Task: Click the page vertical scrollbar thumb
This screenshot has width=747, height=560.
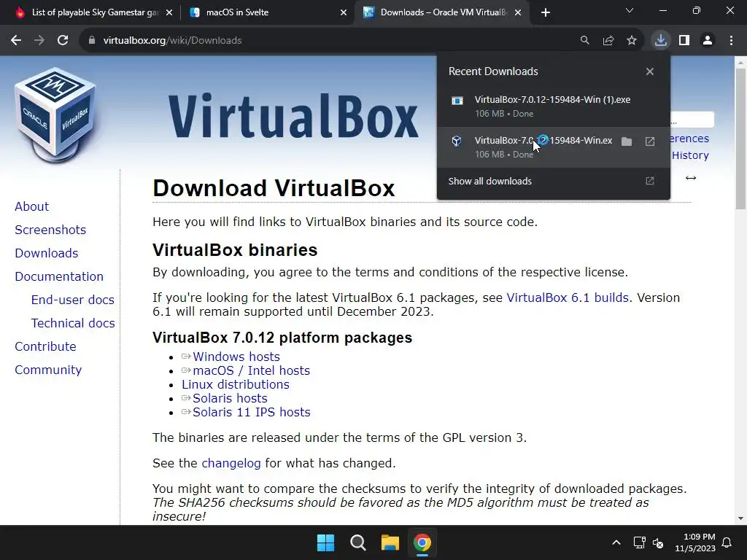Action: click(x=740, y=138)
